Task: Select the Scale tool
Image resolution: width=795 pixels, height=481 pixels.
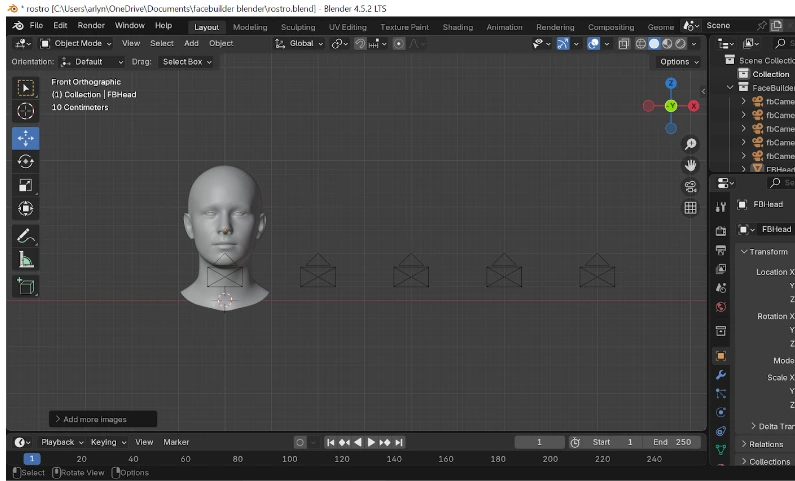Action: 26,185
